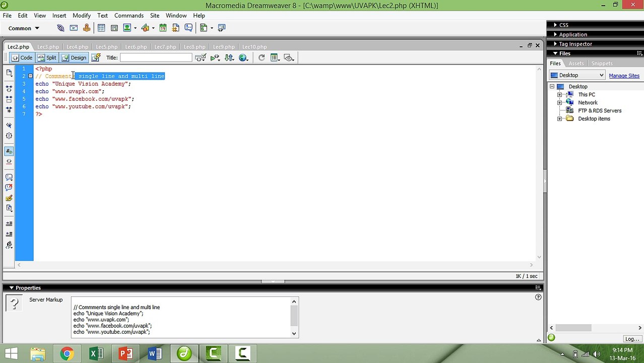
Task: Click the Live Data view lightning icon
Action: (x=96, y=57)
